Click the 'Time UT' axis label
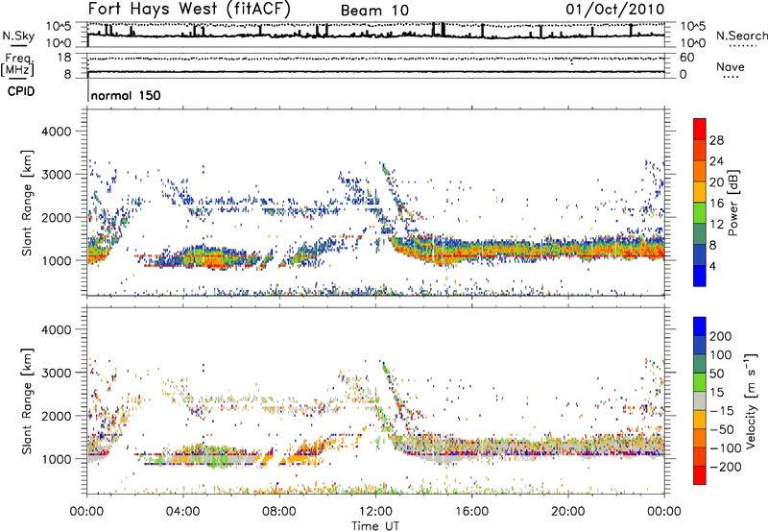The width and height of the screenshot is (768, 532). [x=375, y=526]
